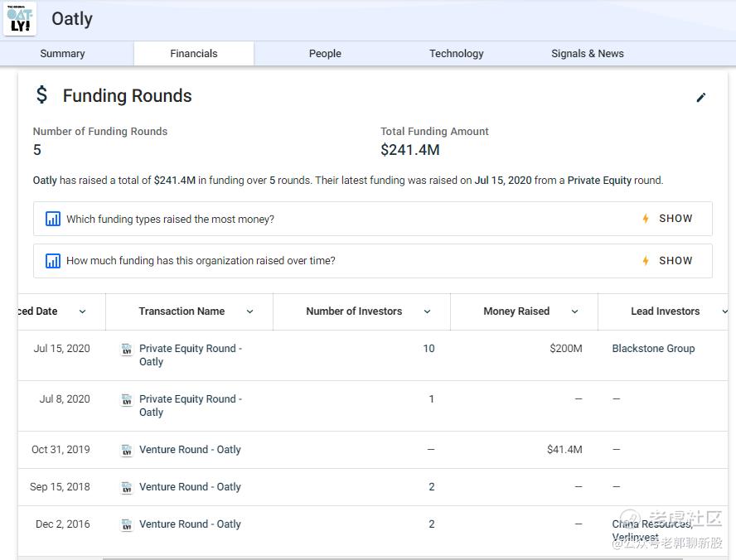Image resolution: width=736 pixels, height=560 pixels.
Task: Click Oatly icon in Oct 31, 2019 row
Action: [127, 451]
